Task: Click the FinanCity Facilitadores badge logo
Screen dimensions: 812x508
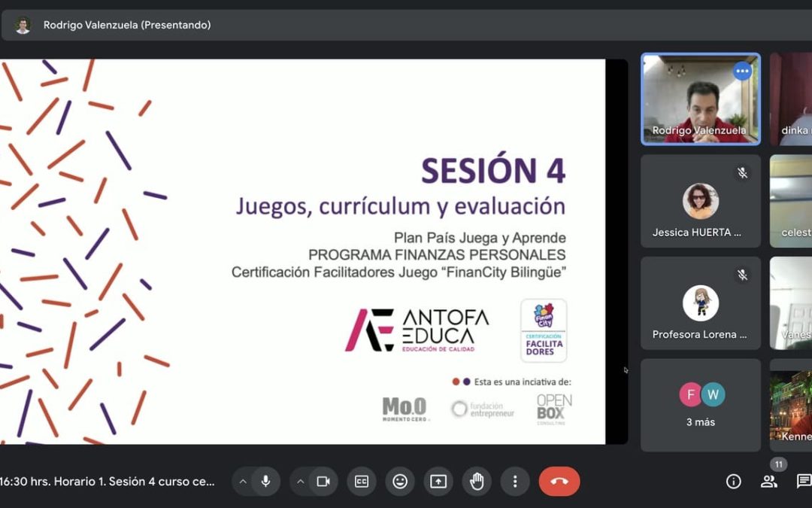Action: point(544,330)
